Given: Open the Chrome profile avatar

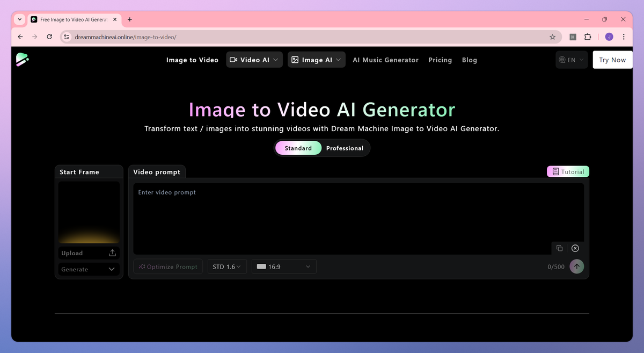Looking at the screenshot, I should pyautogui.click(x=609, y=37).
